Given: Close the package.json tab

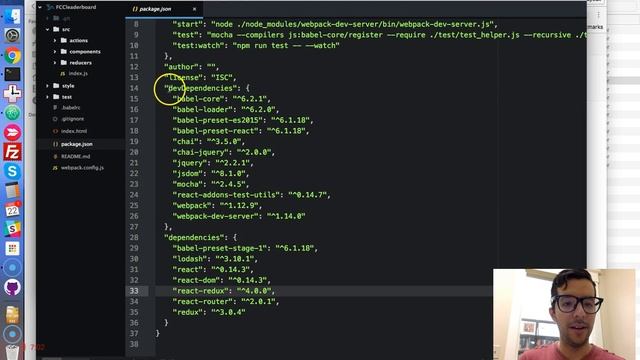Looking at the screenshot, I should (x=194, y=9).
